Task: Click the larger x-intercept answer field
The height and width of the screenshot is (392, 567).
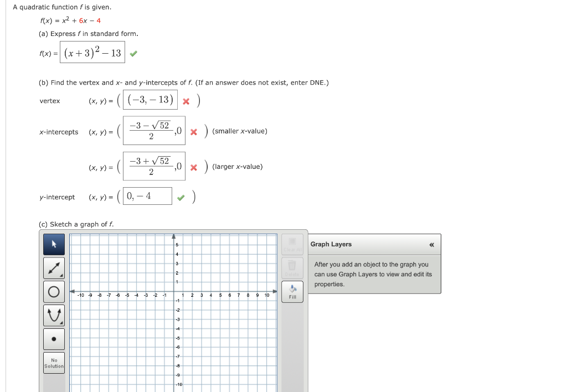Action: (153, 166)
